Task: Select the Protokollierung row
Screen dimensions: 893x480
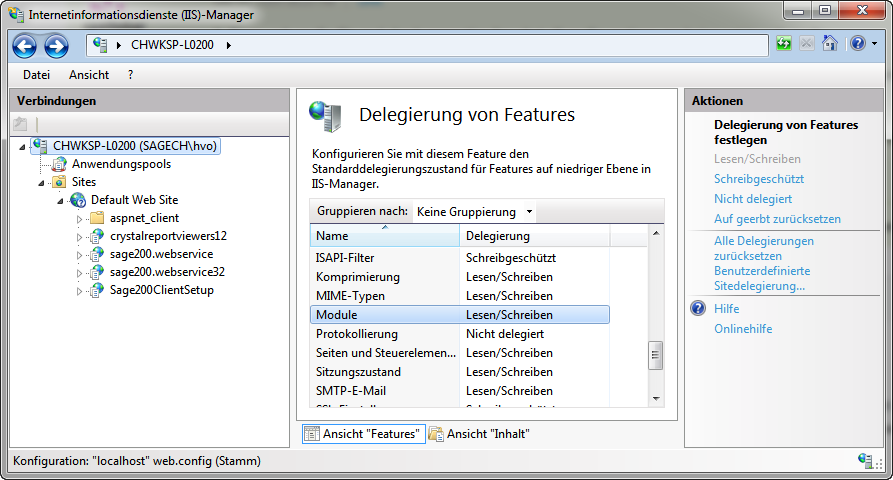Action: (x=460, y=334)
